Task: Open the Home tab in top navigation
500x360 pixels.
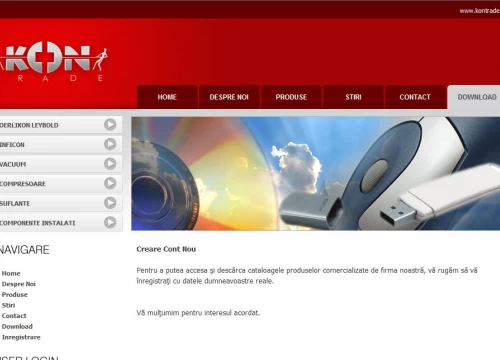Action: 167,97
